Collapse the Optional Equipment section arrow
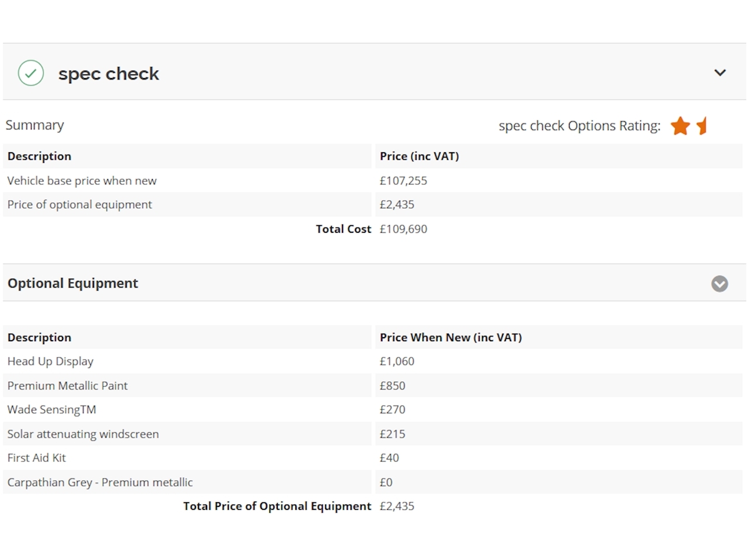The height and width of the screenshot is (560, 747). tap(720, 283)
